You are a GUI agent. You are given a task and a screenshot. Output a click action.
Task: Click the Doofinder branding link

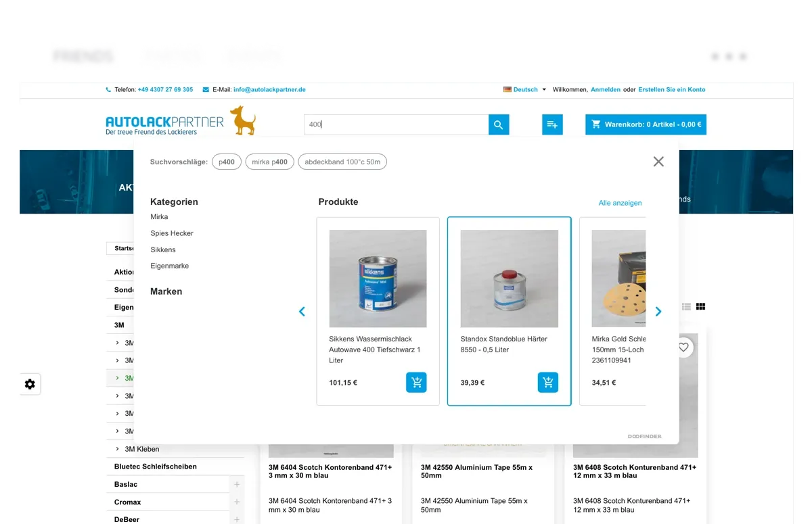pos(645,437)
